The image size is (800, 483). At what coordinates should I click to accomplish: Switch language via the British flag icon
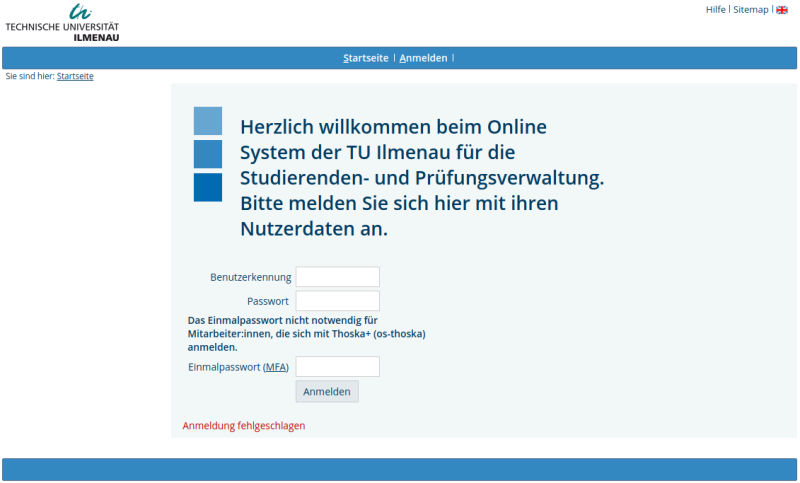(x=782, y=10)
